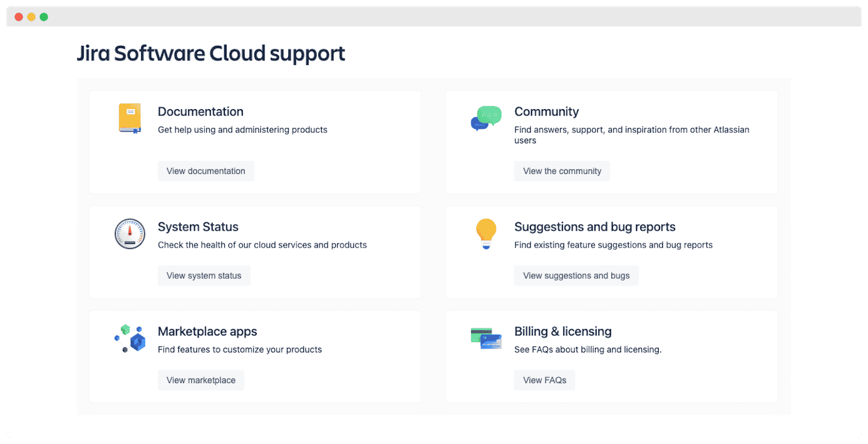Click the Billing credit cards icon
The width and height of the screenshot is (868, 444).
486,339
